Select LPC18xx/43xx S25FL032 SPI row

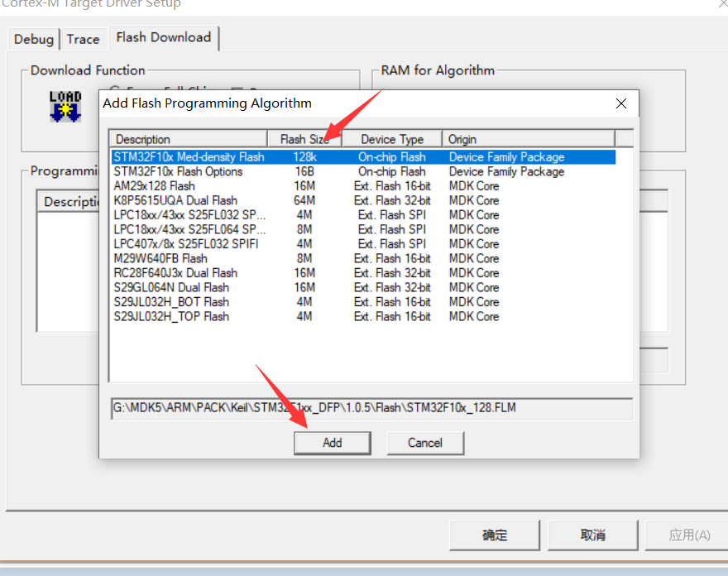pos(363,214)
